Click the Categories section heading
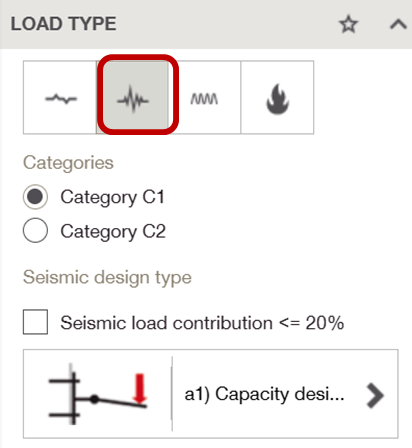 point(68,163)
